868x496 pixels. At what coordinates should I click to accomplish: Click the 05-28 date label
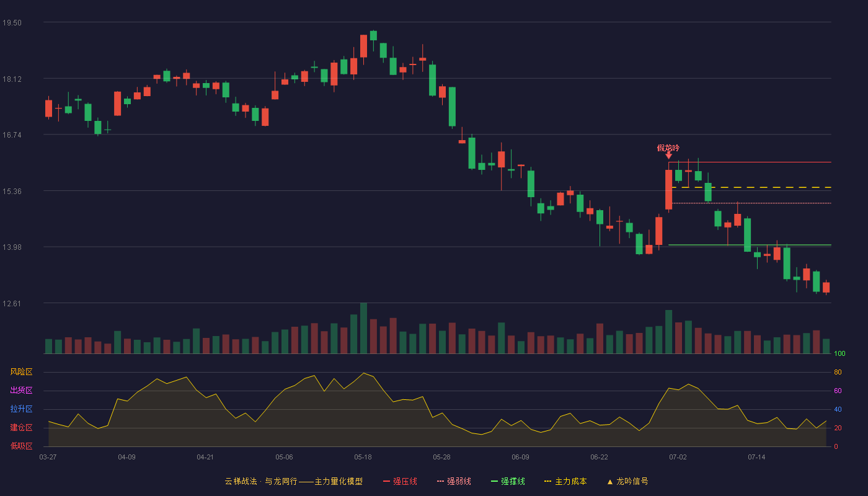(441, 457)
